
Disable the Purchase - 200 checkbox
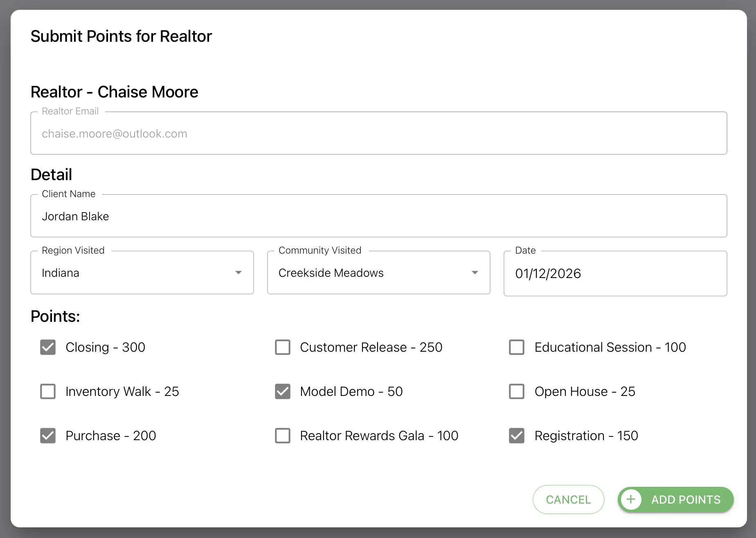click(48, 436)
